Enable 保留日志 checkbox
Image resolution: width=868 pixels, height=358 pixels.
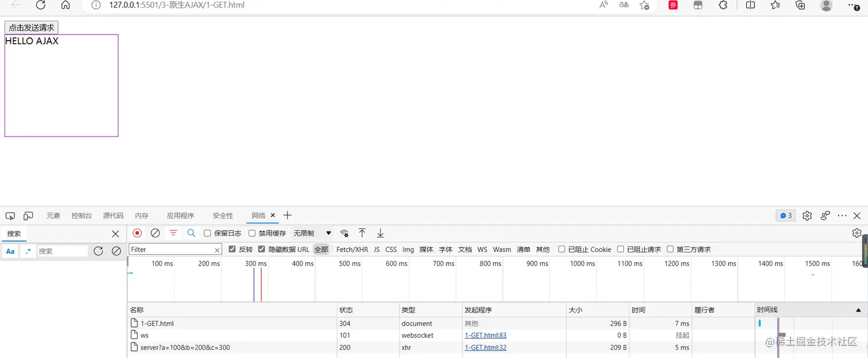coord(207,233)
